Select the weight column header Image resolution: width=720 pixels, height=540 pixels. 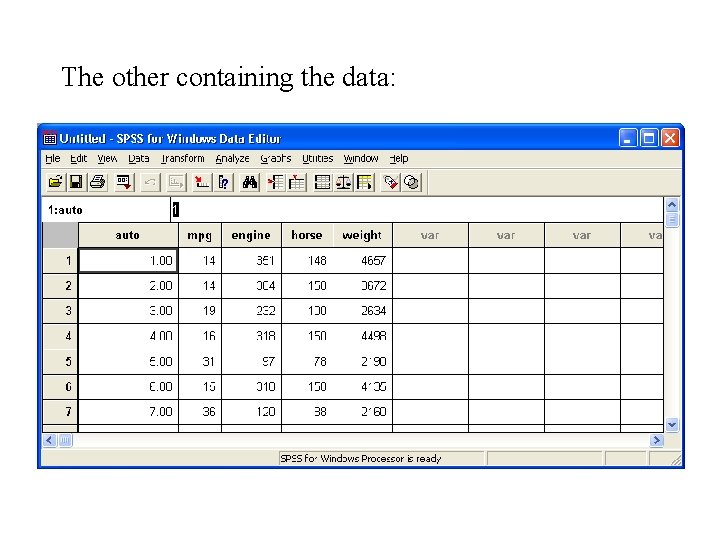point(362,235)
